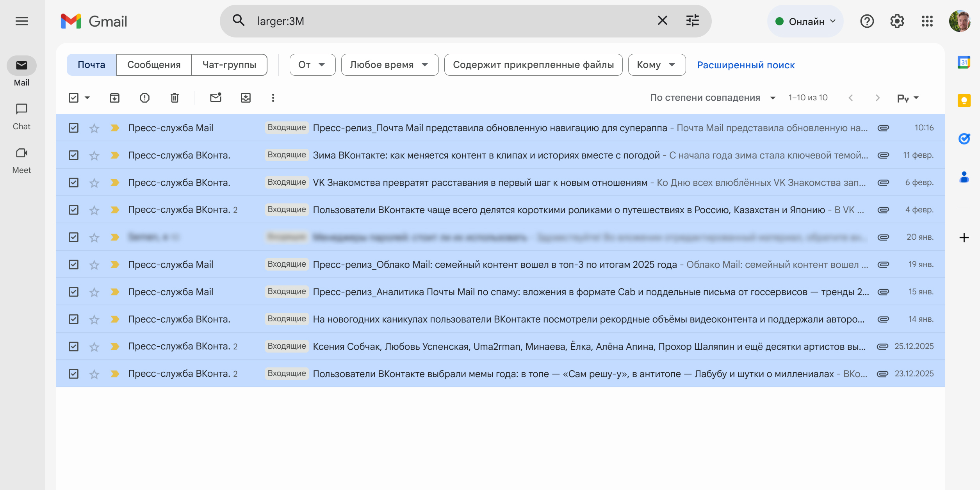The height and width of the screenshot is (490, 980).
Task: Toggle Содержит прикрепленные файлы filter
Action: (533, 65)
